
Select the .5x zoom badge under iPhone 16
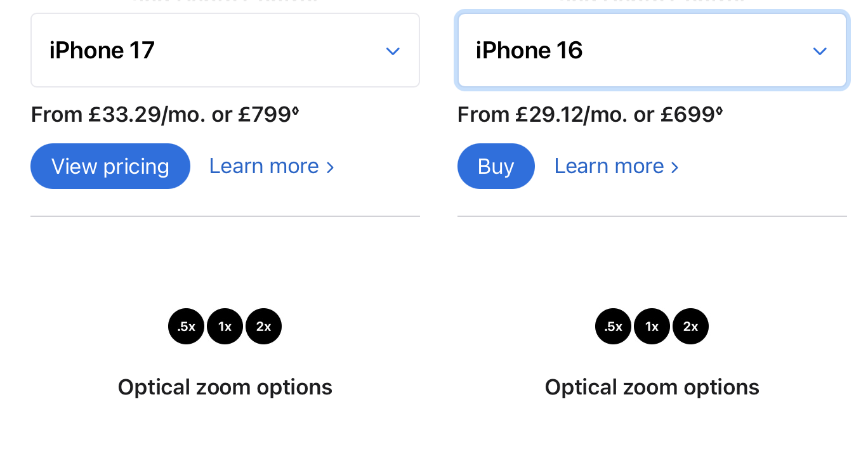pyautogui.click(x=613, y=327)
